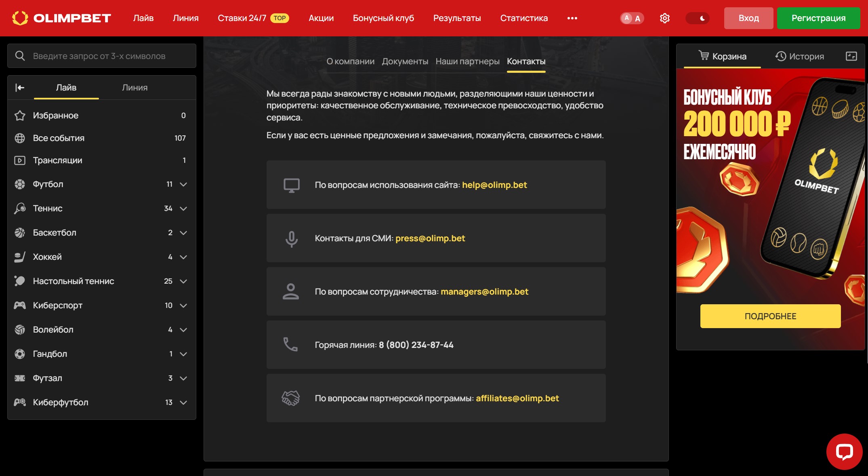Collapse the sidebar with the arrow icon
868x476 pixels.
[20, 88]
